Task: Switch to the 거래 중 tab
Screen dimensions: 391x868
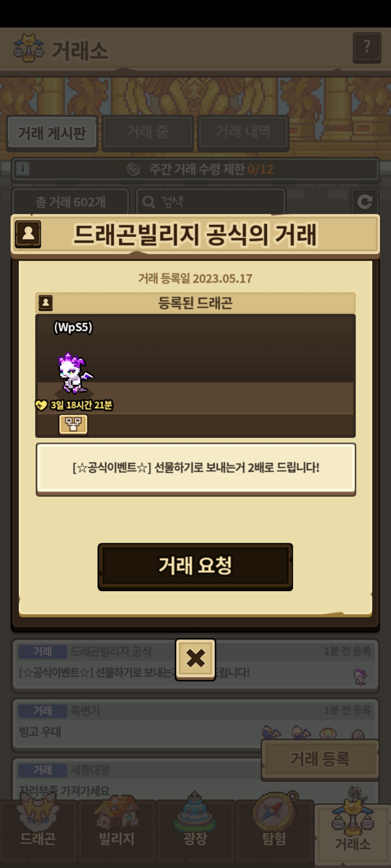Action: (x=147, y=132)
